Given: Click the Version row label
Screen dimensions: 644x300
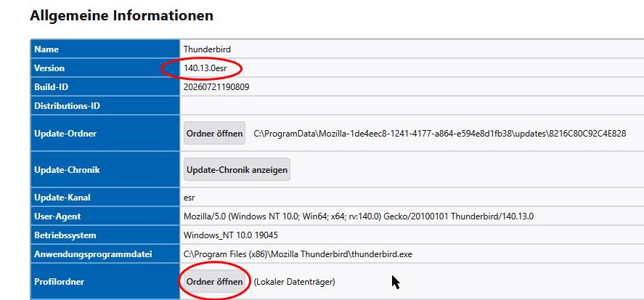Looking at the screenshot, I should click(x=49, y=68).
